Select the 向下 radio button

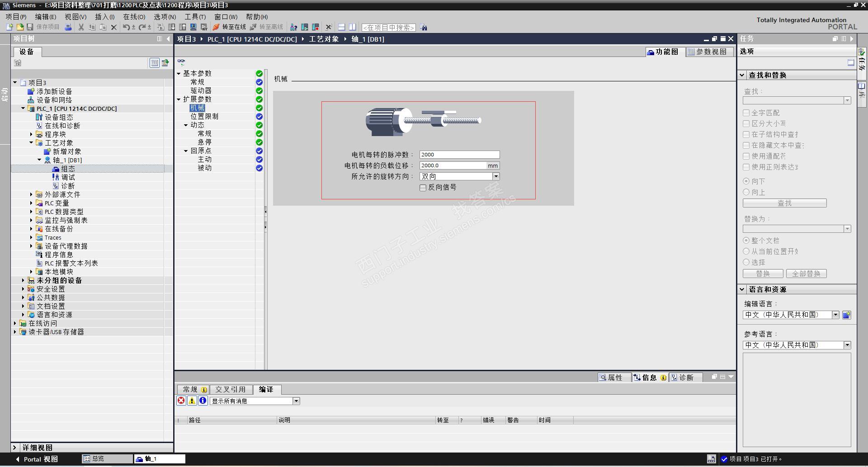(x=746, y=181)
